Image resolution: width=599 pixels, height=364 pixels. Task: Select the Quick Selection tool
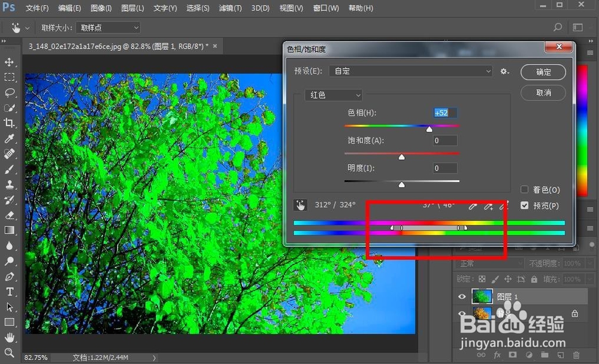9,108
